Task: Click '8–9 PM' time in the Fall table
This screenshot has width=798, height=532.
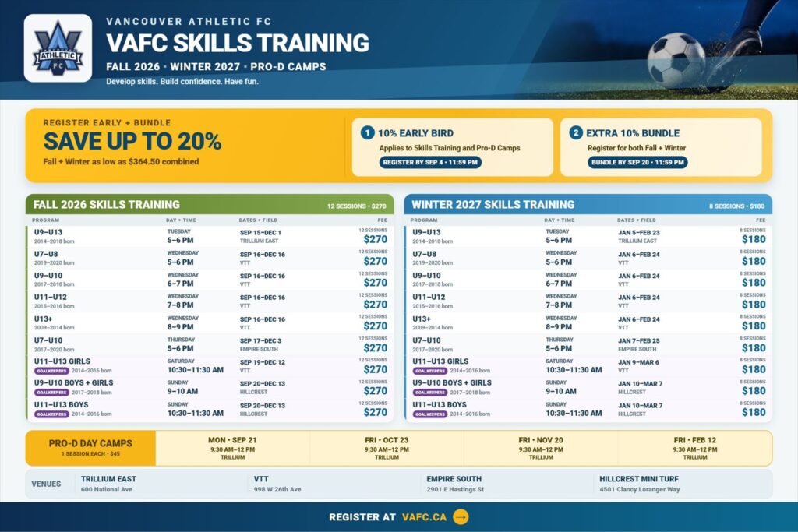Action: pos(180,327)
